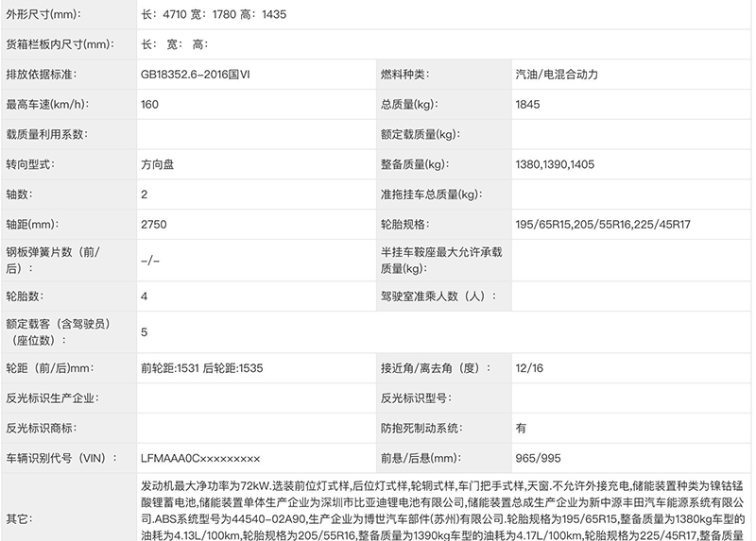Click the 载质量利用系数 label

click(46, 134)
